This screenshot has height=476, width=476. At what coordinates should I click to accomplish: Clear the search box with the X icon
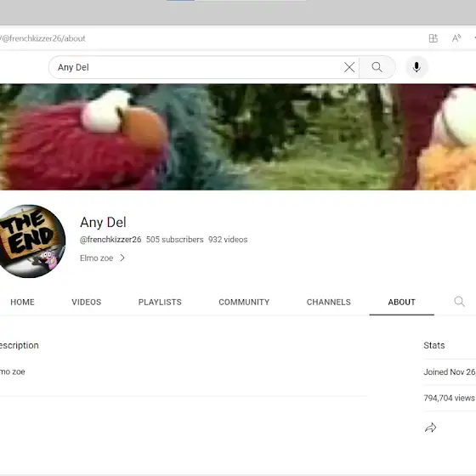coord(349,67)
